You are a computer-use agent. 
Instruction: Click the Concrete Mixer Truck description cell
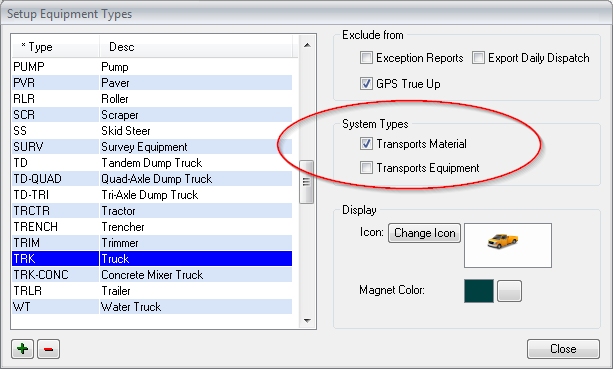(196, 275)
